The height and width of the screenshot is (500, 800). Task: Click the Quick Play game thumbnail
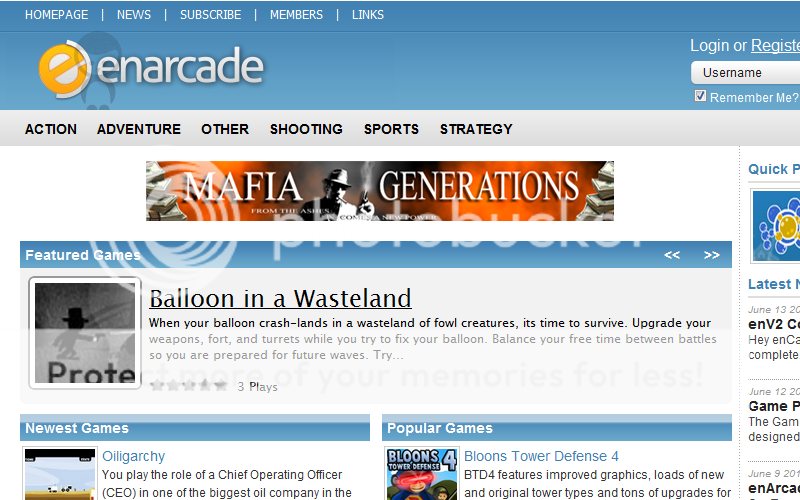tap(776, 226)
